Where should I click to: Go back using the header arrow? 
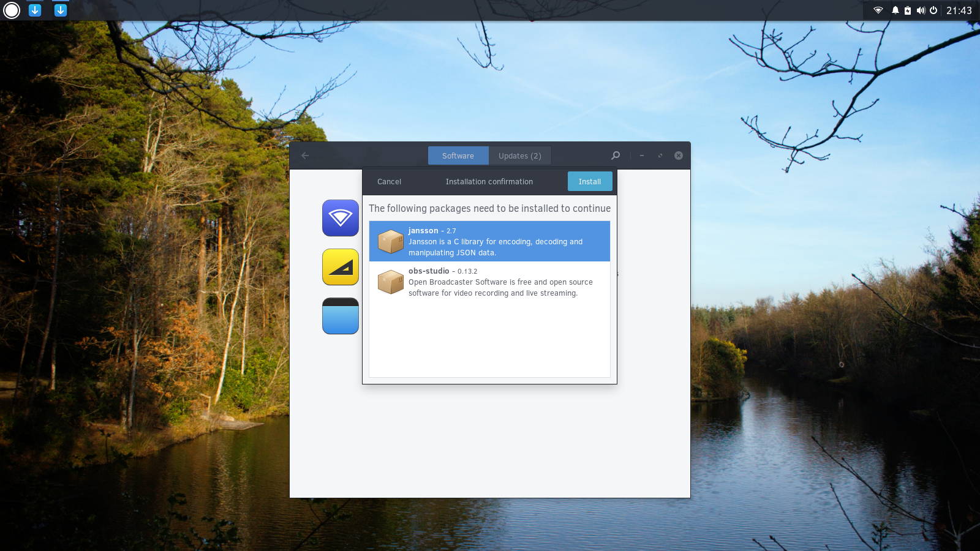pos(305,156)
